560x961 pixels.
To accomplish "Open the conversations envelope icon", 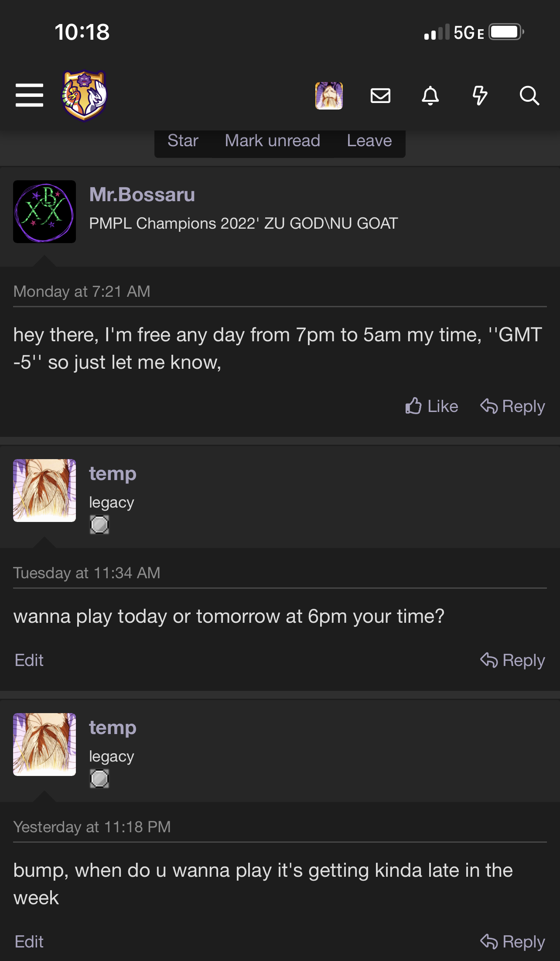I will 380,95.
